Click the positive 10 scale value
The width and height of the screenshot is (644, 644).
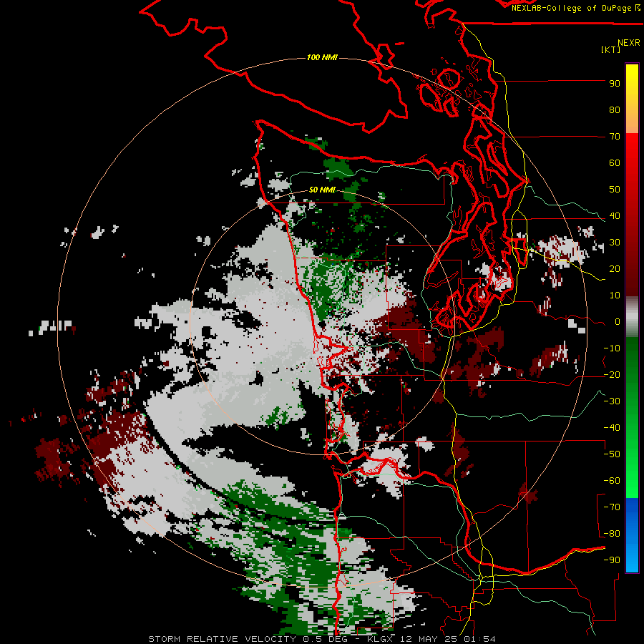click(615, 296)
